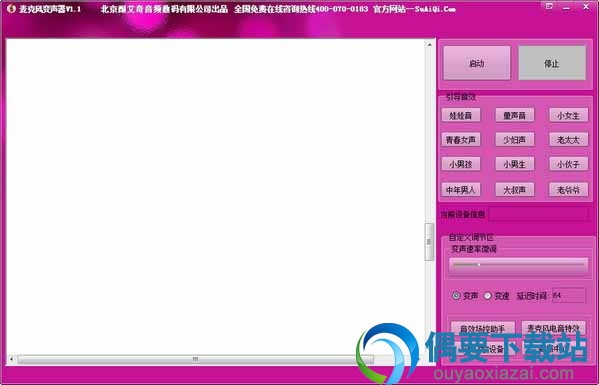
Task: Select the 小男生 voice preset
Action: [515, 165]
